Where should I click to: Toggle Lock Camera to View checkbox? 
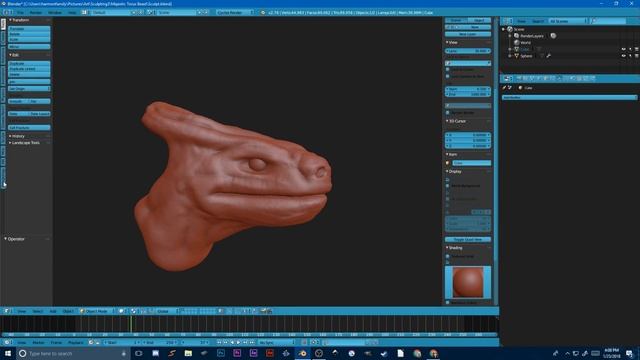[448, 76]
